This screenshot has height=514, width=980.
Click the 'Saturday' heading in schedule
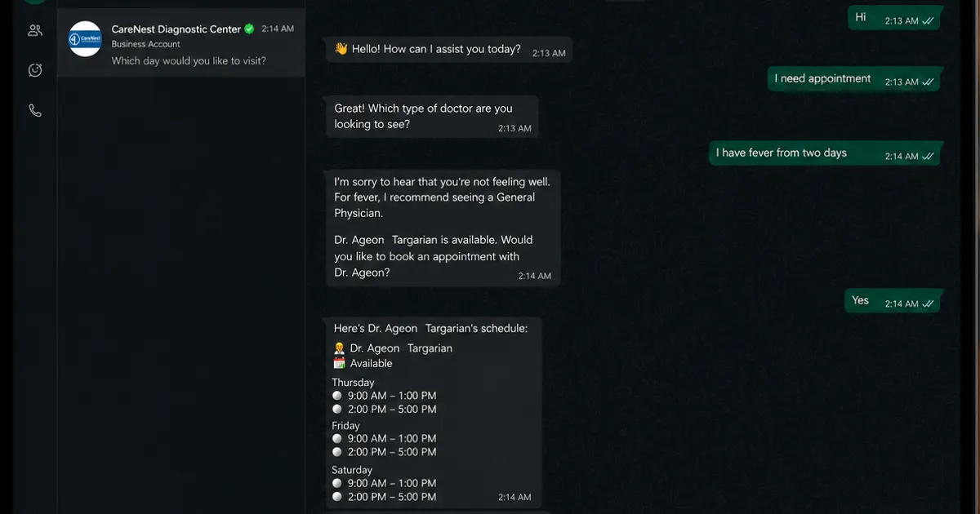point(352,471)
